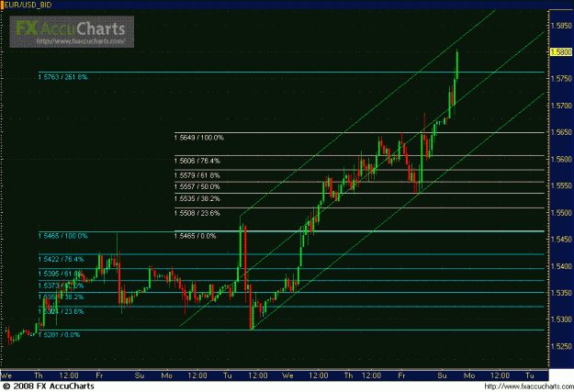574x392 pixels.
Task: Click the 1.5649 / 100.0% Fibonacci label
Action: tap(198, 138)
